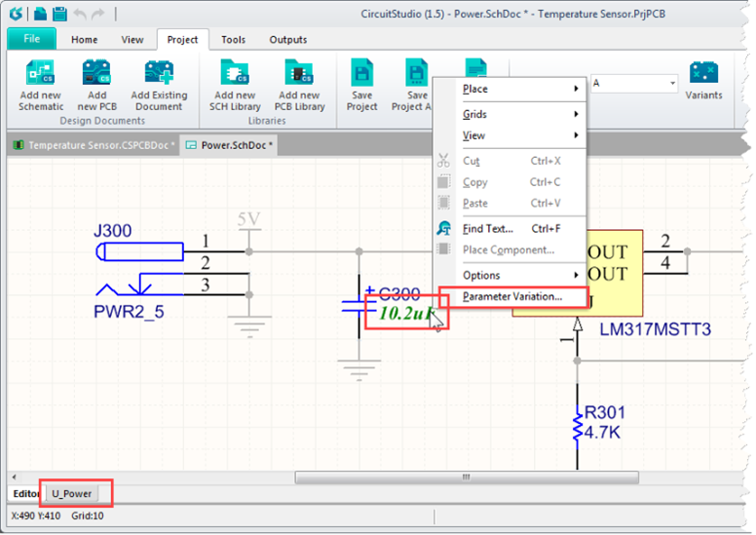756x535 pixels.
Task: Select Parameter Variation from context menu
Action: pos(512,296)
